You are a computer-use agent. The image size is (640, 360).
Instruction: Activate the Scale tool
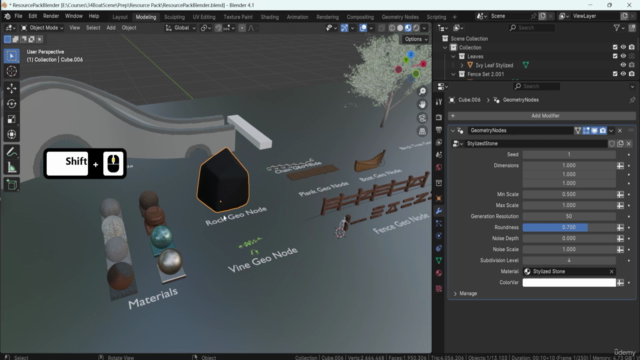(x=11, y=119)
